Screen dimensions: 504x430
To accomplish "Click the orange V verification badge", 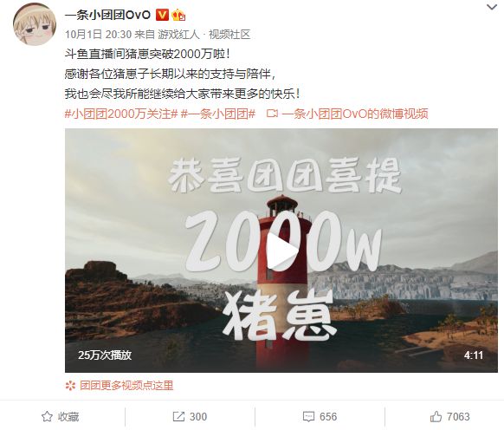I will [162, 15].
